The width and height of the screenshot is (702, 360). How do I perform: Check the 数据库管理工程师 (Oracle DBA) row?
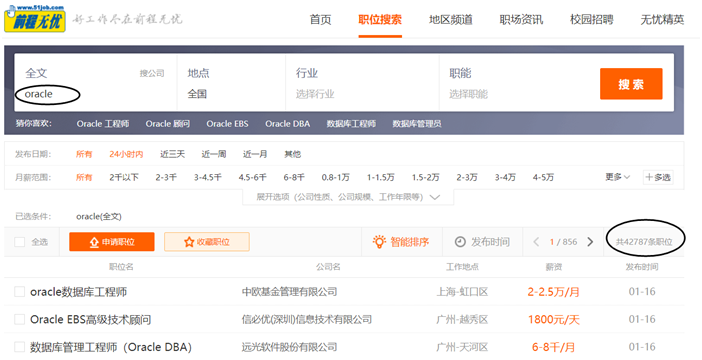click(x=20, y=347)
